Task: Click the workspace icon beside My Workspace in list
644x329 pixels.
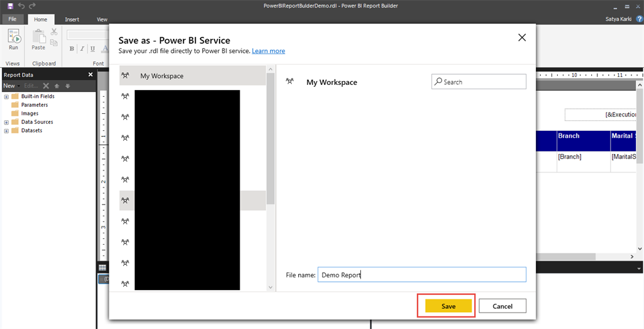Action: (x=126, y=75)
